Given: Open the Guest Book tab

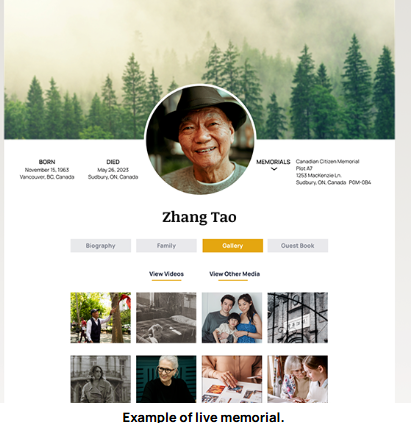Looking at the screenshot, I should 298,246.
